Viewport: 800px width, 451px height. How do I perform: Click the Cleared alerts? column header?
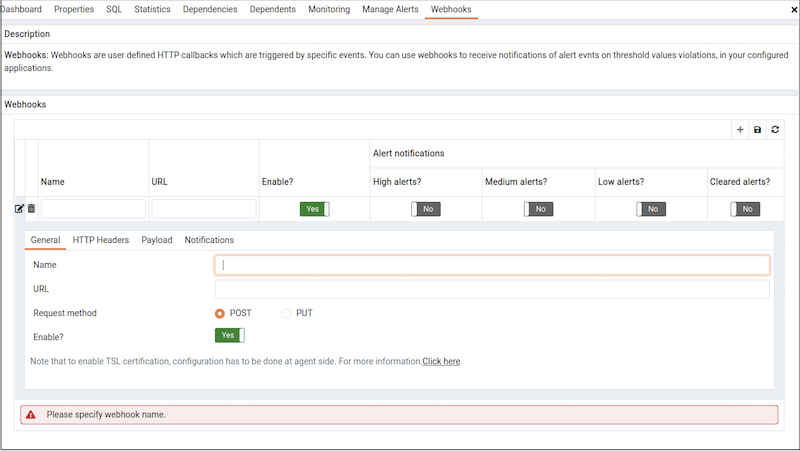coord(740,182)
